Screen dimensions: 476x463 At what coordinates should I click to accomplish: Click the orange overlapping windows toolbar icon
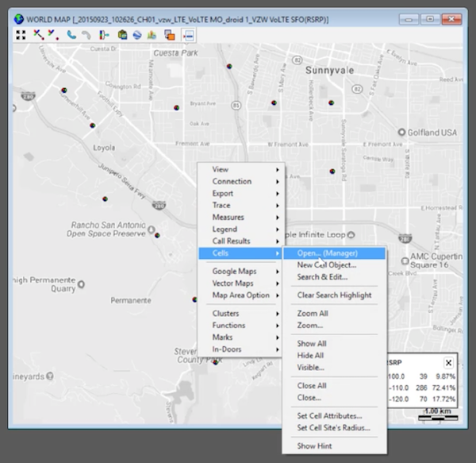(x=169, y=34)
